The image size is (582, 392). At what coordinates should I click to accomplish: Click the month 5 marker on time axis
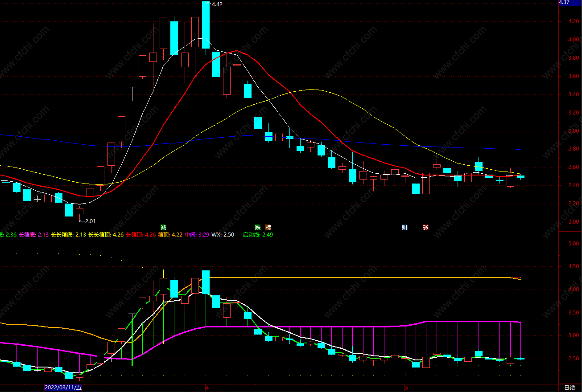pos(406,388)
